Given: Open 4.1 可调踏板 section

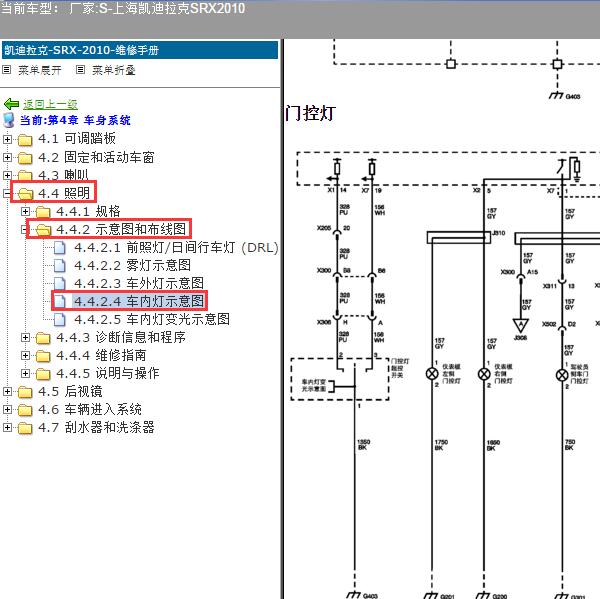Looking at the screenshot, I should click(77, 139).
